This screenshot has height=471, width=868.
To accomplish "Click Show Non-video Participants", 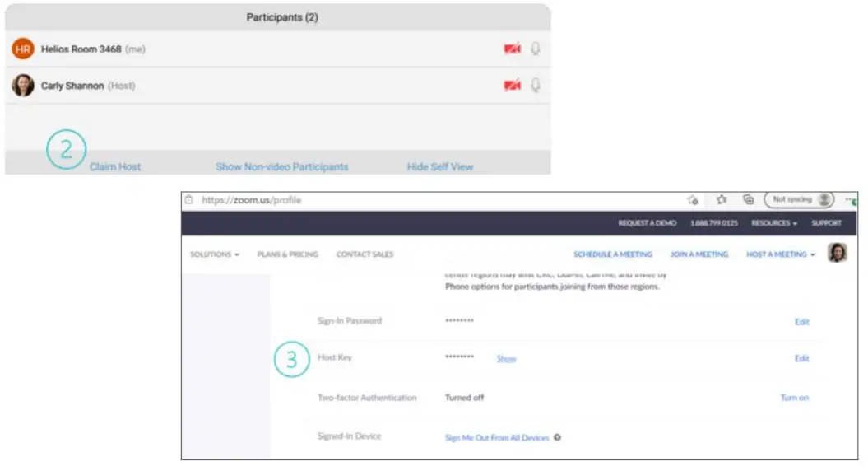I will pos(281,167).
